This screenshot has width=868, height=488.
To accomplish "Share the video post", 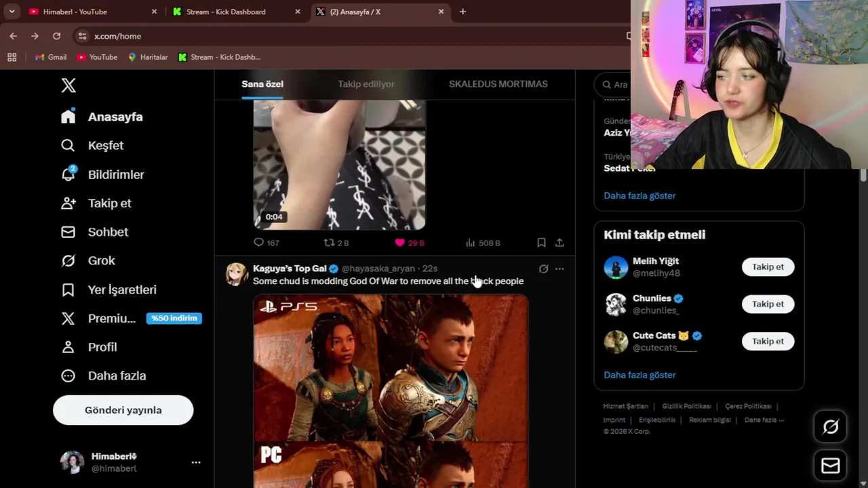I will [559, 243].
